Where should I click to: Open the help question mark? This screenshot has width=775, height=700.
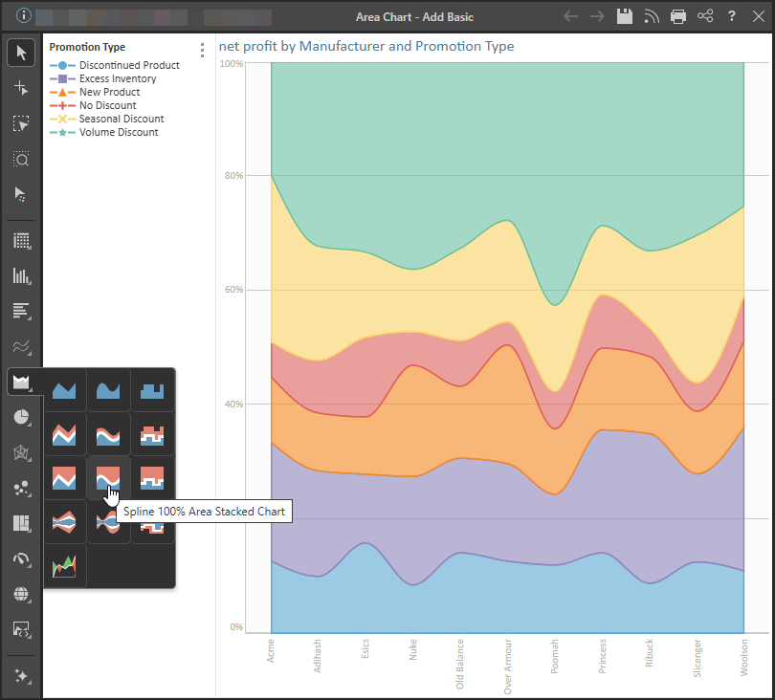click(x=732, y=16)
